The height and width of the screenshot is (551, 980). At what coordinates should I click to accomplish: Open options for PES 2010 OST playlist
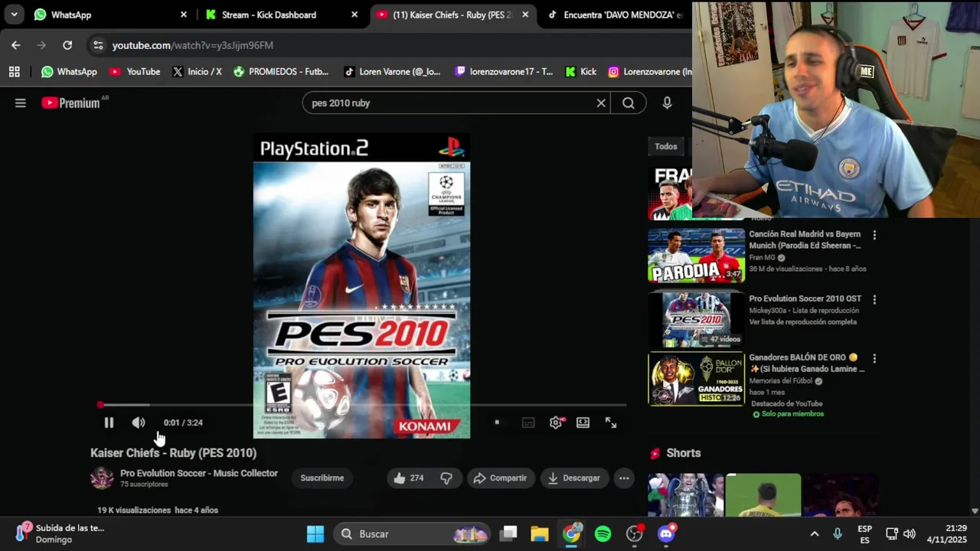[874, 300]
